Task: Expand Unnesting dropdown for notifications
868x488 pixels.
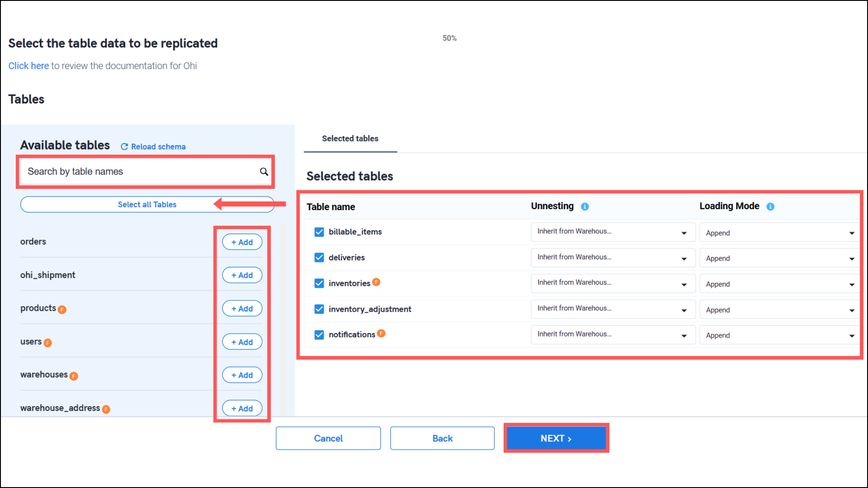Action: [x=613, y=335]
